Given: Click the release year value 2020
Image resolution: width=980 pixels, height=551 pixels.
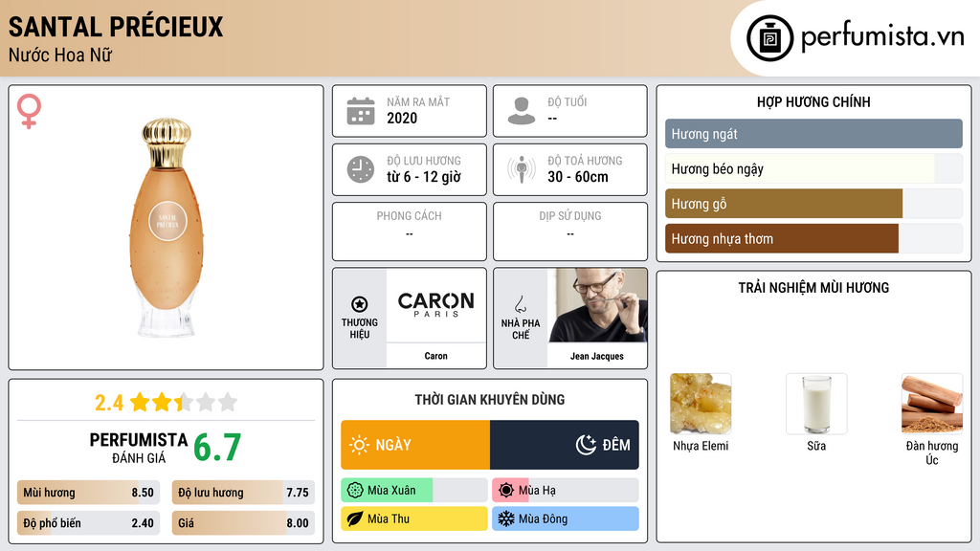Looking at the screenshot, I should click(402, 118).
